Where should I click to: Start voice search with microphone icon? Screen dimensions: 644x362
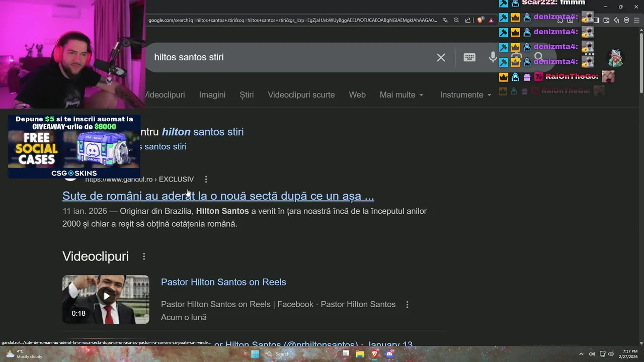(x=493, y=57)
